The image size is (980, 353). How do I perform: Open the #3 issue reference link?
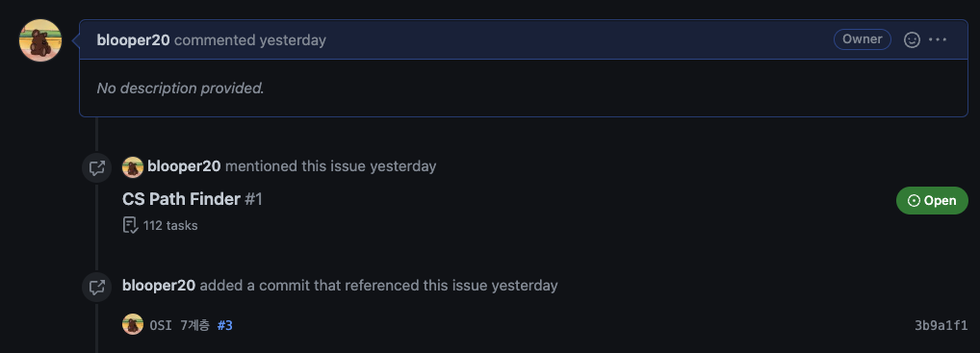[225, 325]
